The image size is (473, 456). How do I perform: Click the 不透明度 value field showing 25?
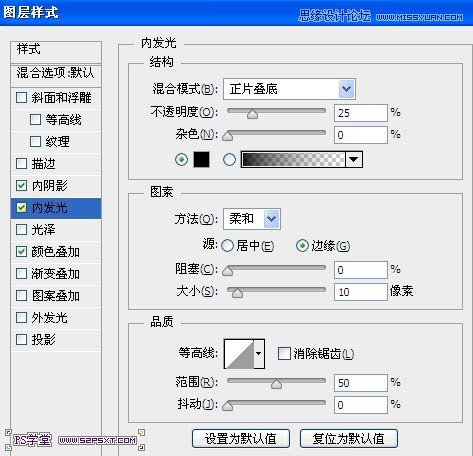pos(361,113)
